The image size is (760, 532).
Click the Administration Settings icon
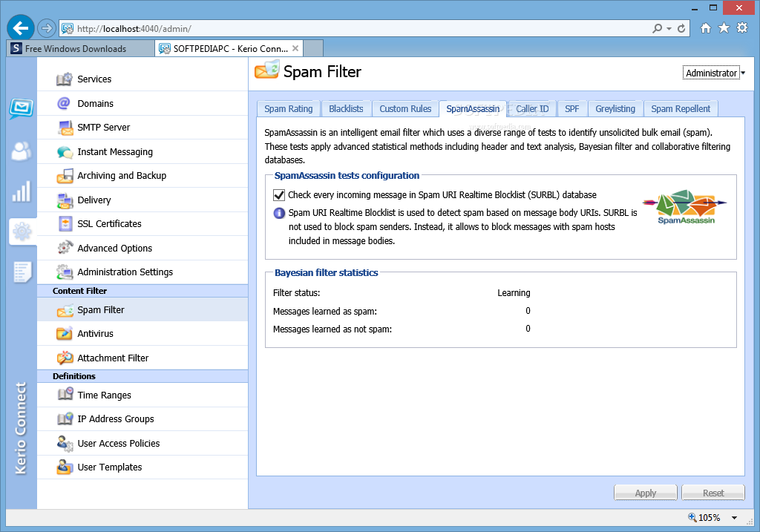[65, 272]
